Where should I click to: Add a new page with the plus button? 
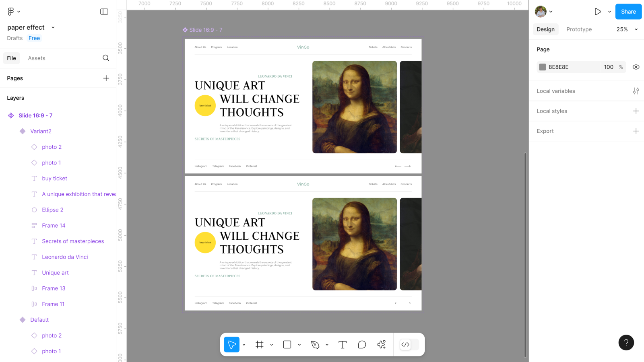106,78
